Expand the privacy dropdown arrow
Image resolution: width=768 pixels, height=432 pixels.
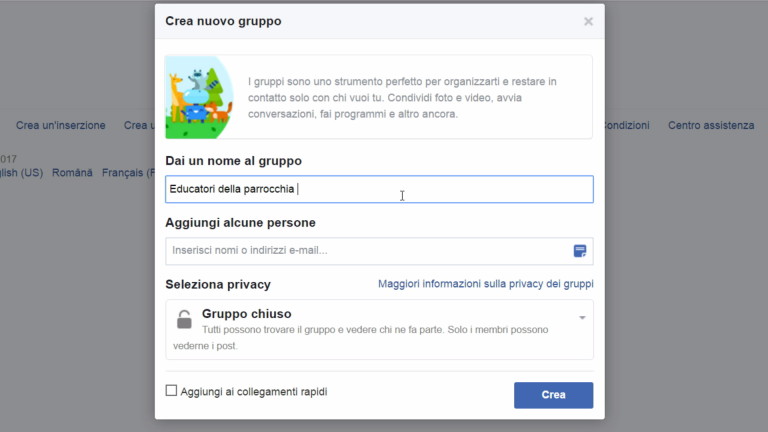(x=582, y=318)
